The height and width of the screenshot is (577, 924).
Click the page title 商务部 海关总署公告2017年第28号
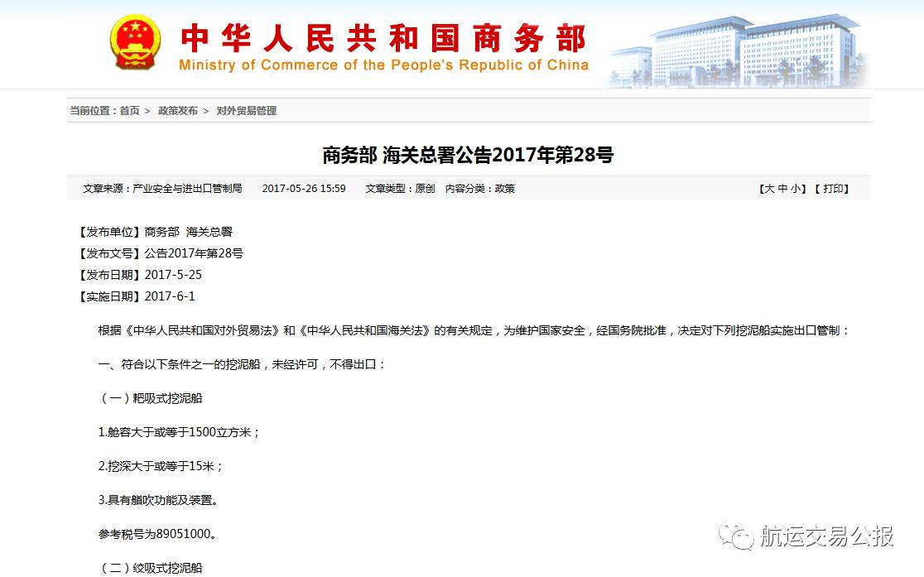tap(468, 155)
